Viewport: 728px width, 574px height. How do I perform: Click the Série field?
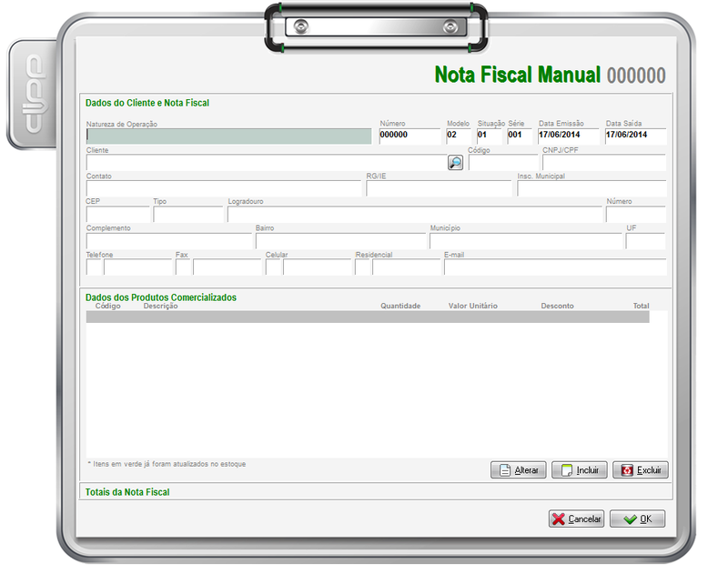coord(519,136)
